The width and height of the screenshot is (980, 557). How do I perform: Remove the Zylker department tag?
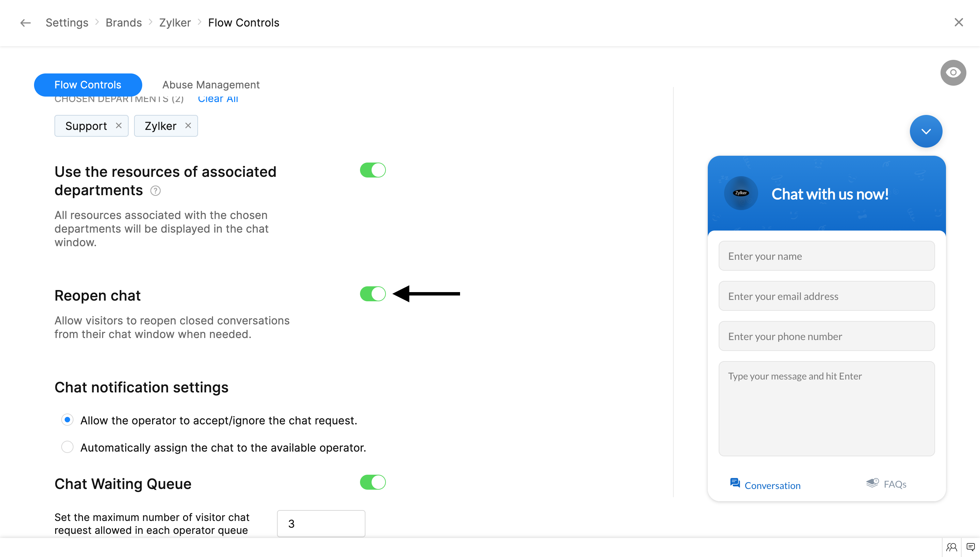point(188,125)
